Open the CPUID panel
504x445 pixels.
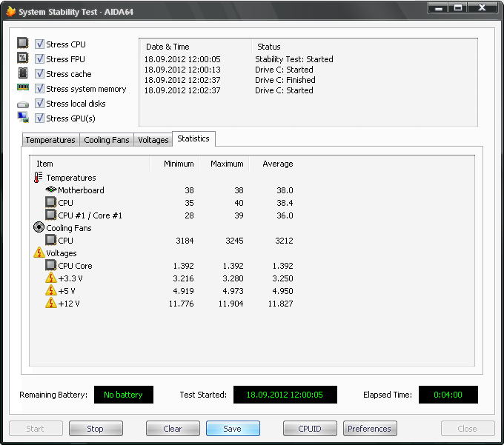[310, 428]
